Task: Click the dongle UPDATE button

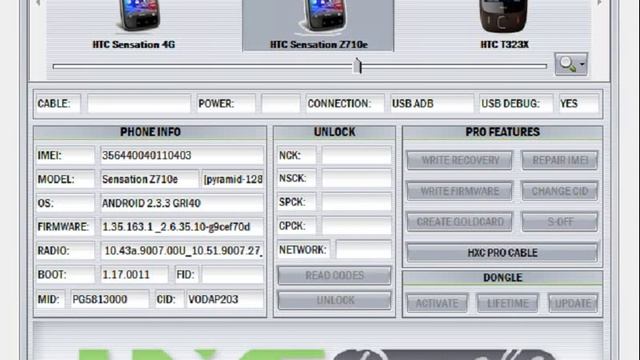Action: click(573, 303)
